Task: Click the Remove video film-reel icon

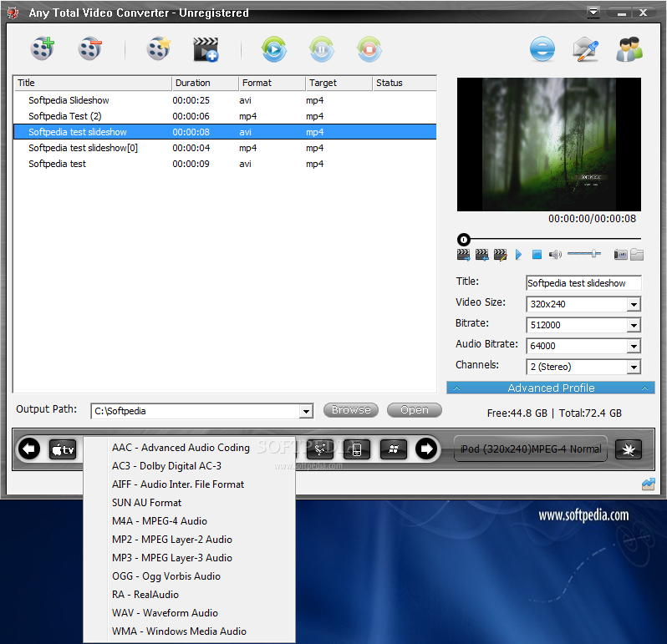Action: pos(89,49)
